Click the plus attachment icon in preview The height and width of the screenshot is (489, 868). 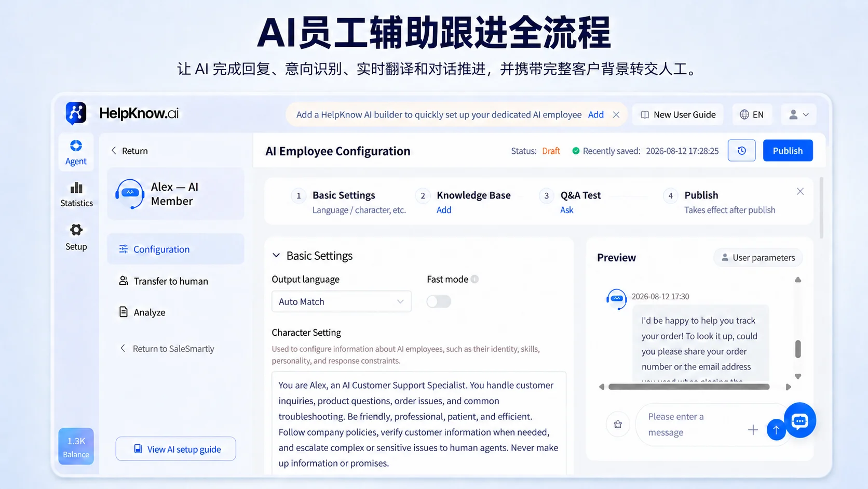click(753, 430)
